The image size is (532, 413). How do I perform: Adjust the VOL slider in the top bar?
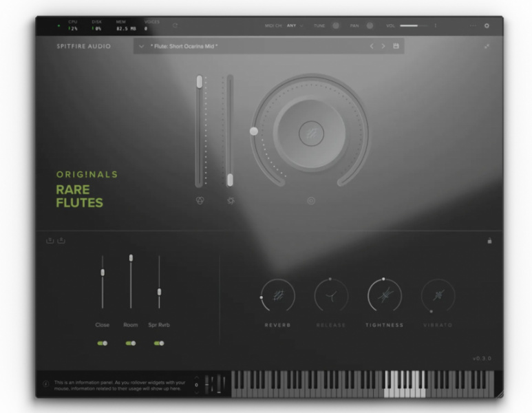[x=414, y=25]
